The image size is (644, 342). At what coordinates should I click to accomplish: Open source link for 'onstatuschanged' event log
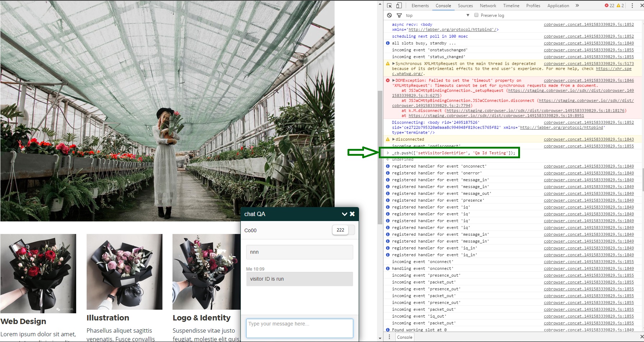point(589,50)
